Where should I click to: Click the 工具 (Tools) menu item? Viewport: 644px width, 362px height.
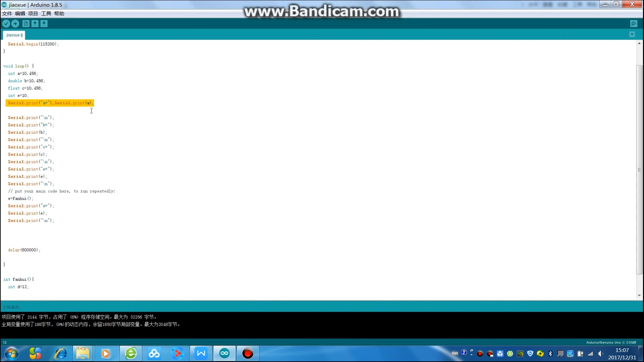pyautogui.click(x=46, y=13)
